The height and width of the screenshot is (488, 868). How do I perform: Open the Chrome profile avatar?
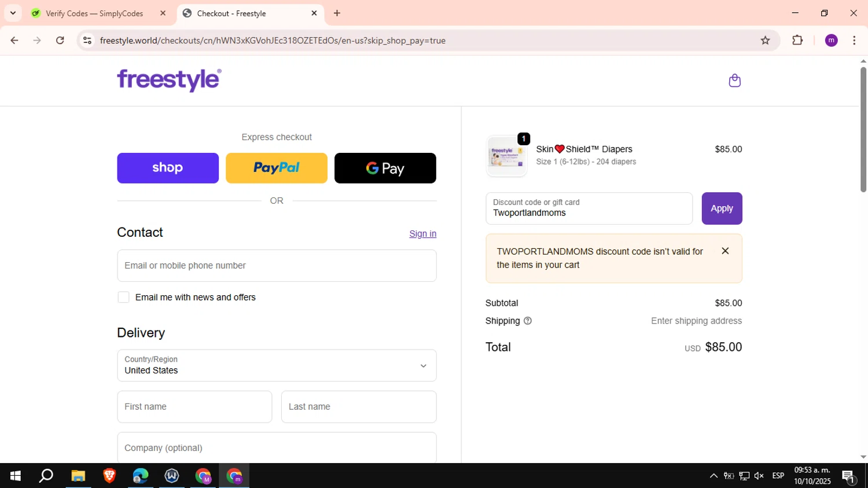pyautogui.click(x=831, y=41)
